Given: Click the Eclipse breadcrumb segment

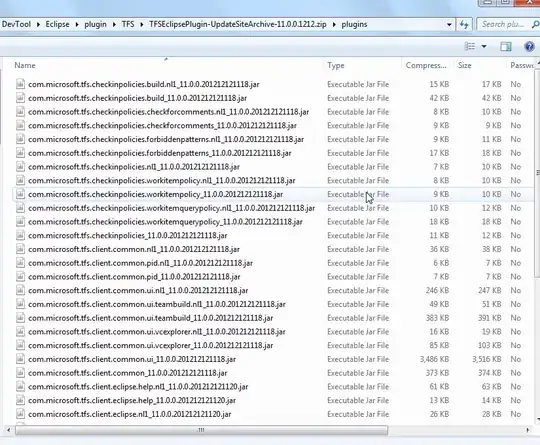Looking at the screenshot, I should 57,24.
